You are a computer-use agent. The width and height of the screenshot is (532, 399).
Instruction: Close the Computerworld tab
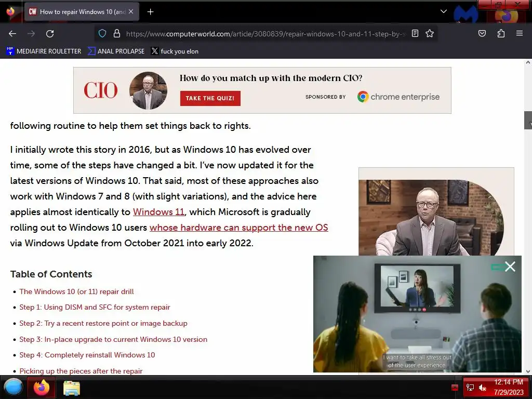click(131, 11)
